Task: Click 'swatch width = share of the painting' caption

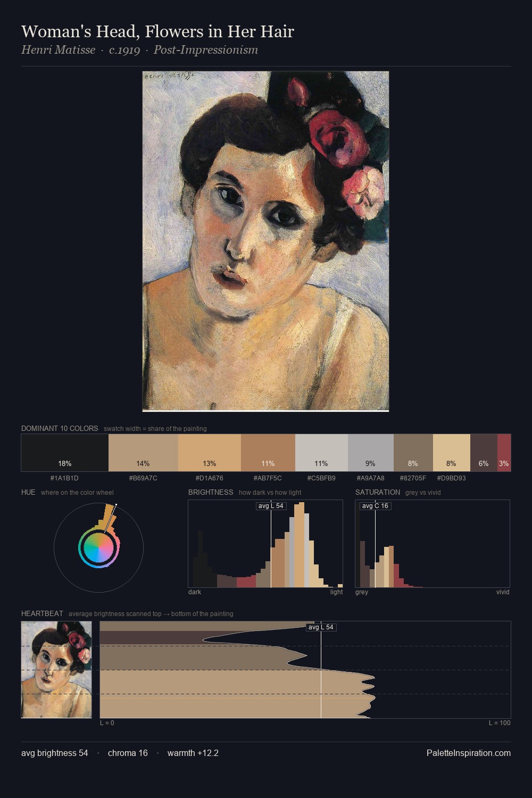Action: pos(155,429)
